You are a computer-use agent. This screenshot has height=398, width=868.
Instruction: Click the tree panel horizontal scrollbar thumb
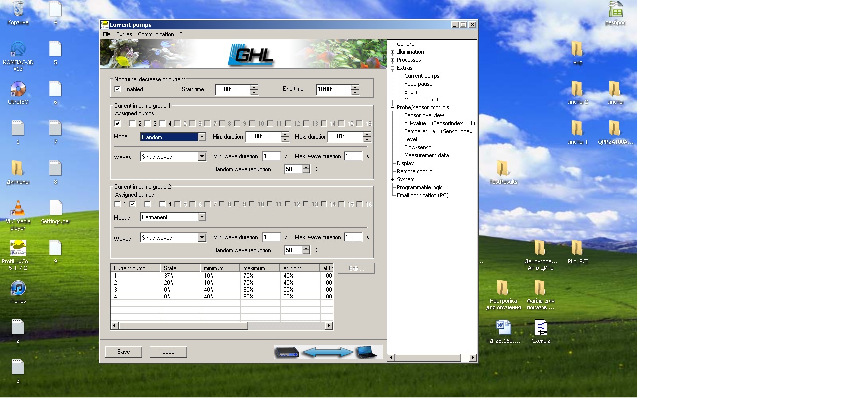pos(429,357)
